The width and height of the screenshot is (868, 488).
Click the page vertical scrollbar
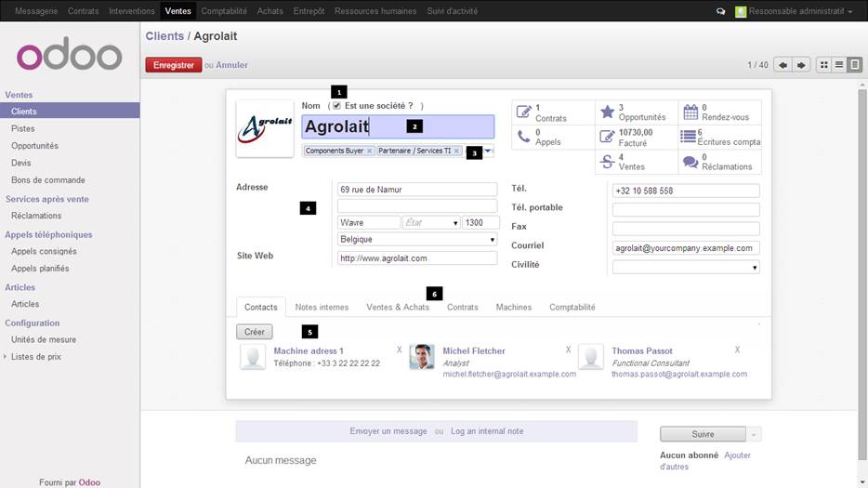(x=862, y=274)
